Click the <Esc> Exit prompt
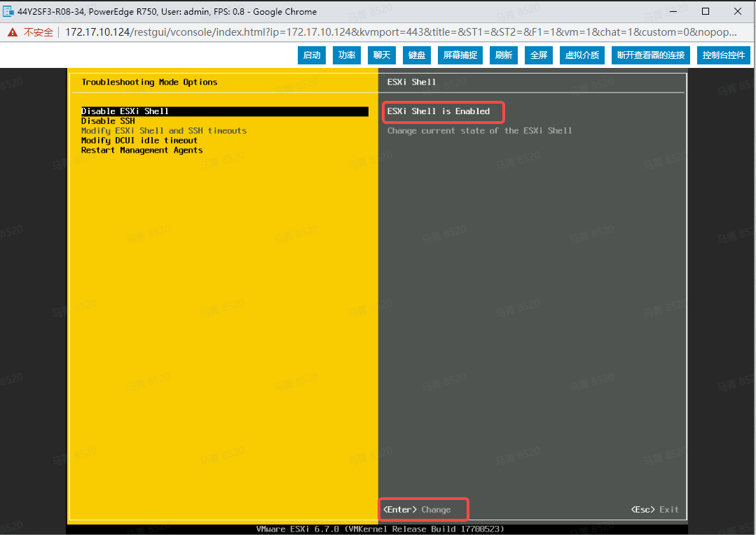756x535 pixels. point(654,509)
